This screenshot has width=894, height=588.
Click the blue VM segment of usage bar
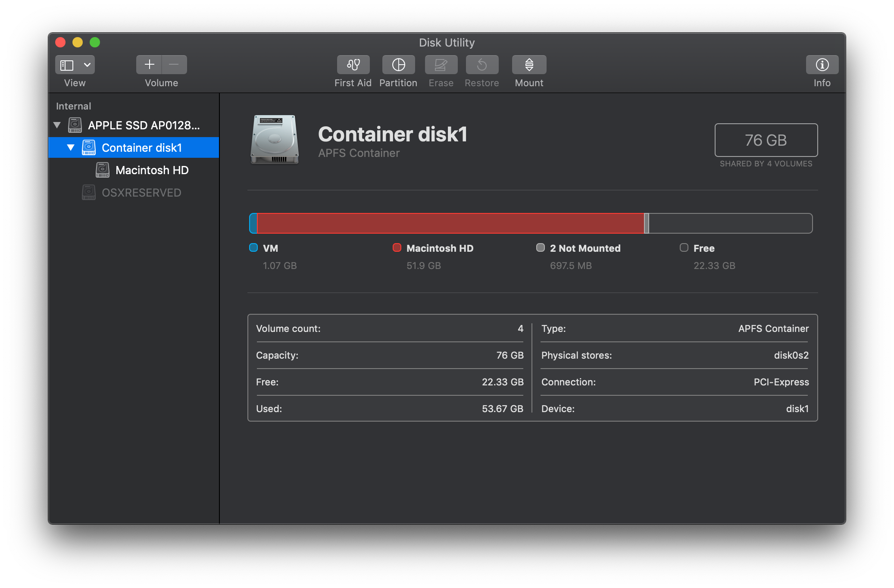pyautogui.click(x=253, y=223)
